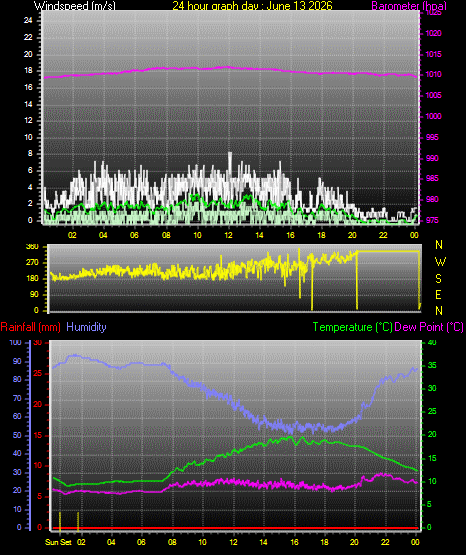Click the "Barometer (hpa)" axis title
Screen dimensions: 466x555
409,6
